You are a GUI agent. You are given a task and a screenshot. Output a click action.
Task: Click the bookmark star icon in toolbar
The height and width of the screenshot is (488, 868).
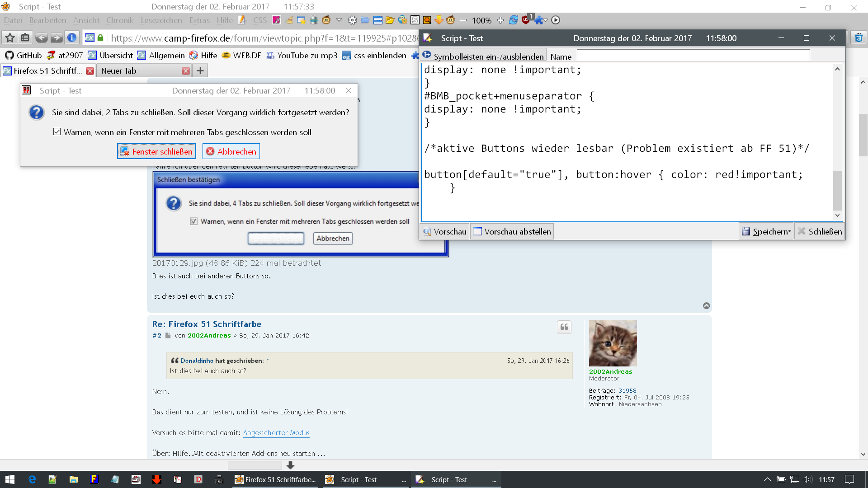[10, 38]
